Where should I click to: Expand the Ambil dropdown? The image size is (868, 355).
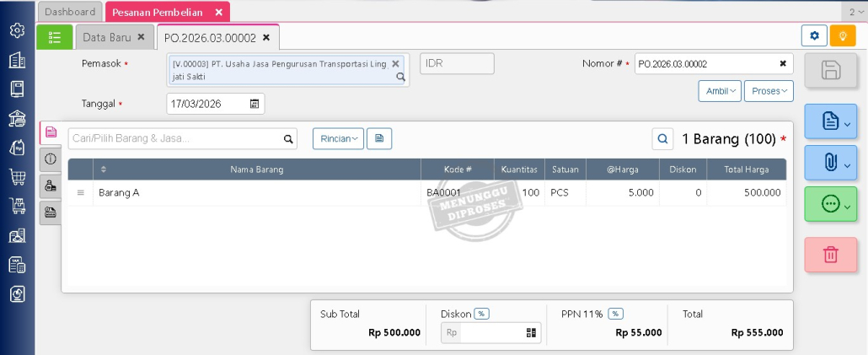pos(719,91)
